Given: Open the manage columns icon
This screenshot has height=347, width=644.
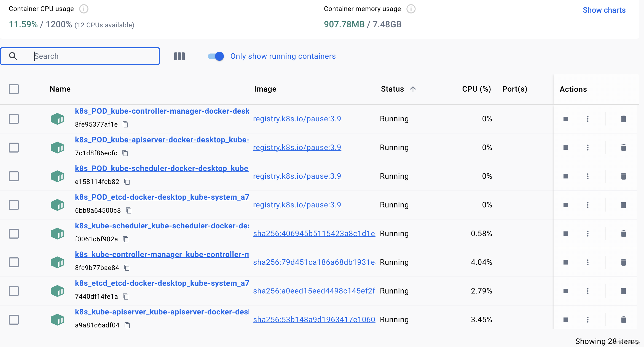Looking at the screenshot, I should pos(179,56).
